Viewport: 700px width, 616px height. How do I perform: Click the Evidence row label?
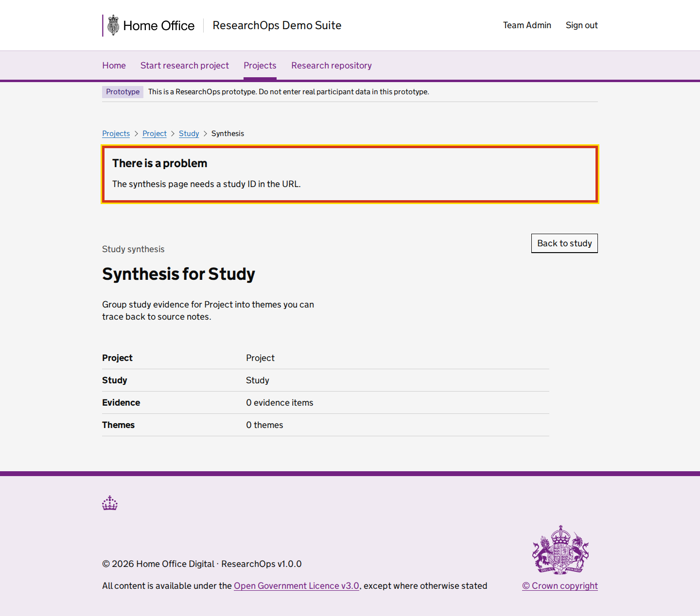coord(121,403)
